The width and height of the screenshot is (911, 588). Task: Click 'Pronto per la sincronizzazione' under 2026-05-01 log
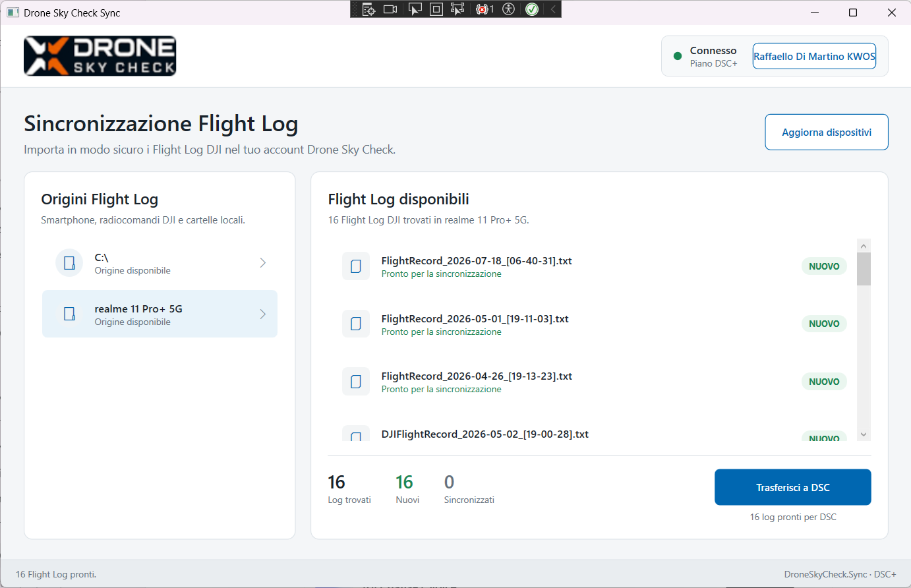click(x=441, y=332)
